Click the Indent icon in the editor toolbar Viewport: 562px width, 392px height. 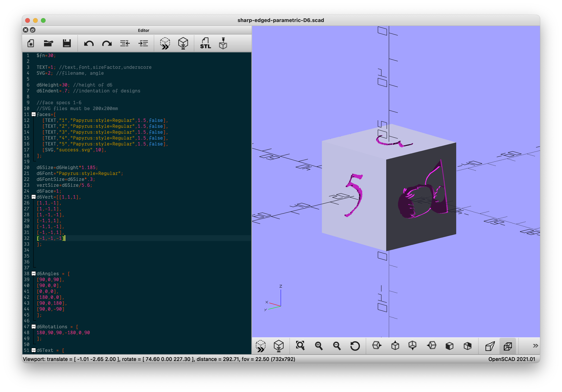143,44
